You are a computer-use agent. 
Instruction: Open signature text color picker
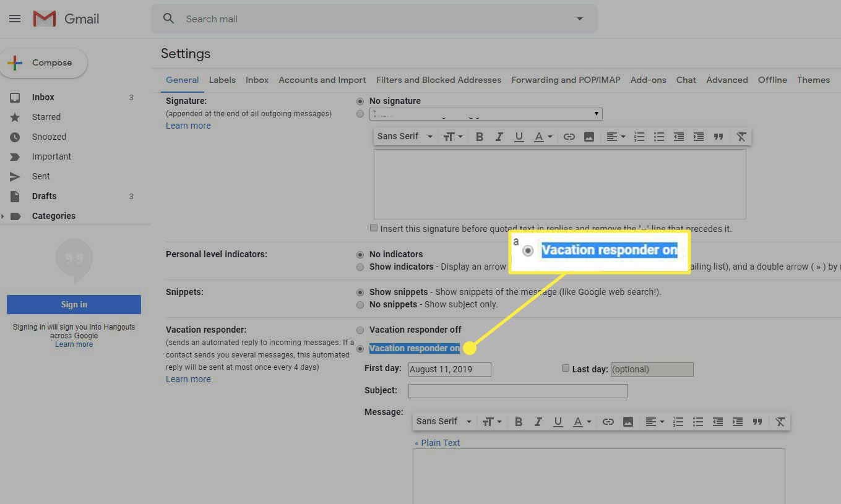tap(542, 137)
